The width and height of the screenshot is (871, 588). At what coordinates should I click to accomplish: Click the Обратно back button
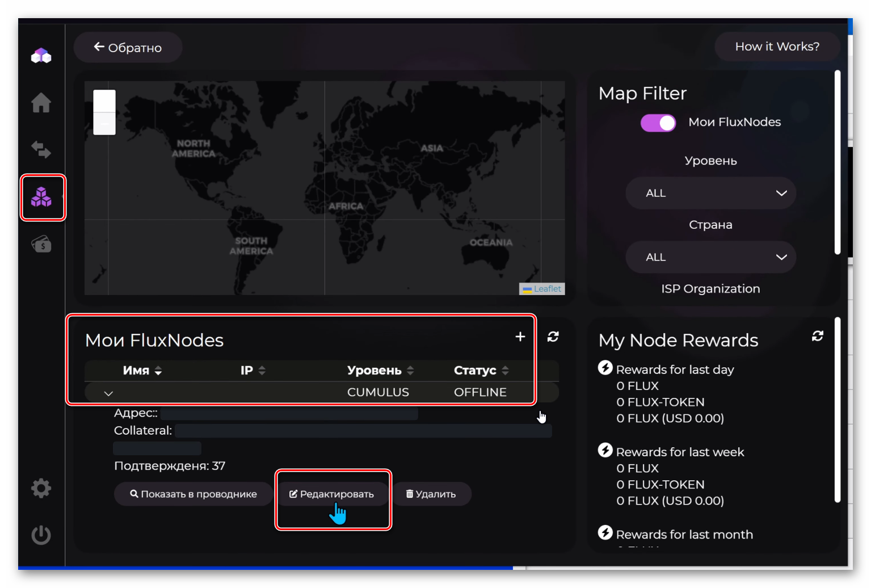point(128,47)
